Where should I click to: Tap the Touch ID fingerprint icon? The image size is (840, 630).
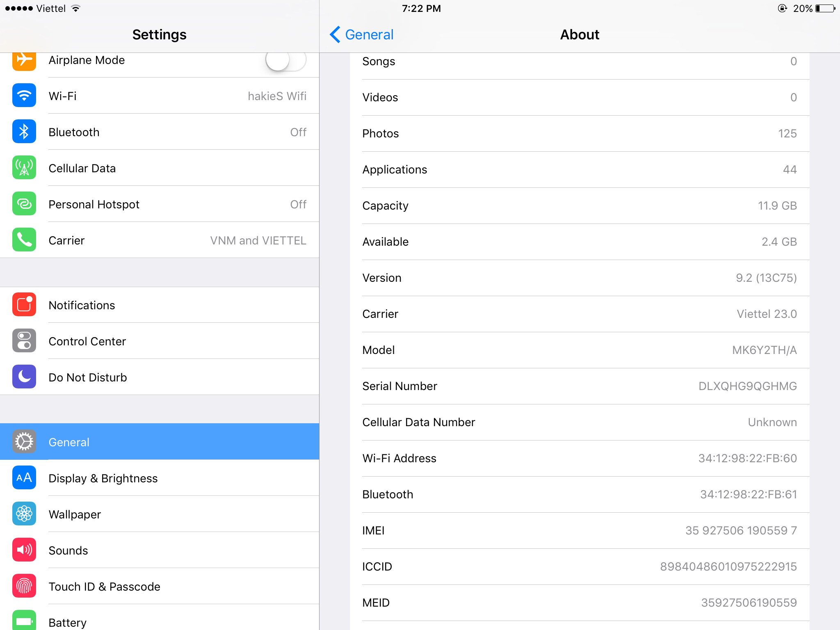click(x=24, y=586)
